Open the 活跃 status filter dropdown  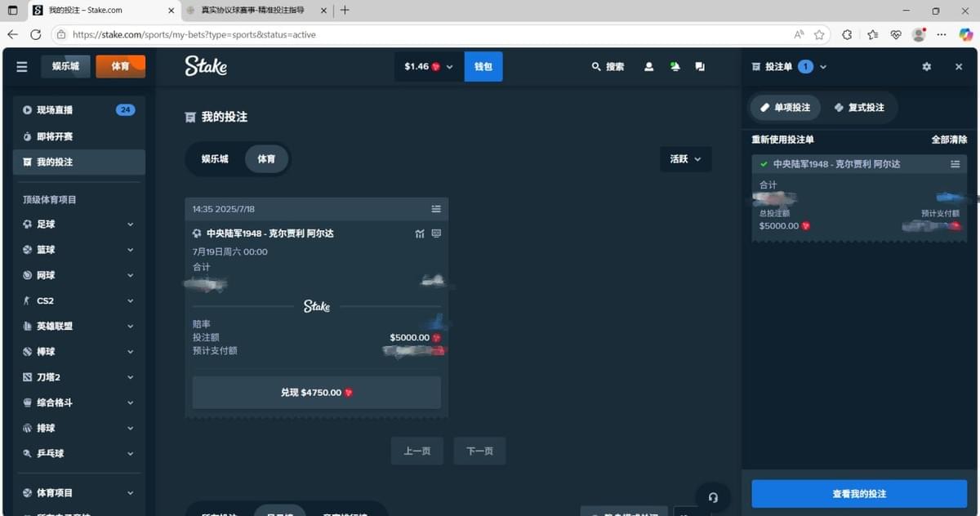(685, 159)
